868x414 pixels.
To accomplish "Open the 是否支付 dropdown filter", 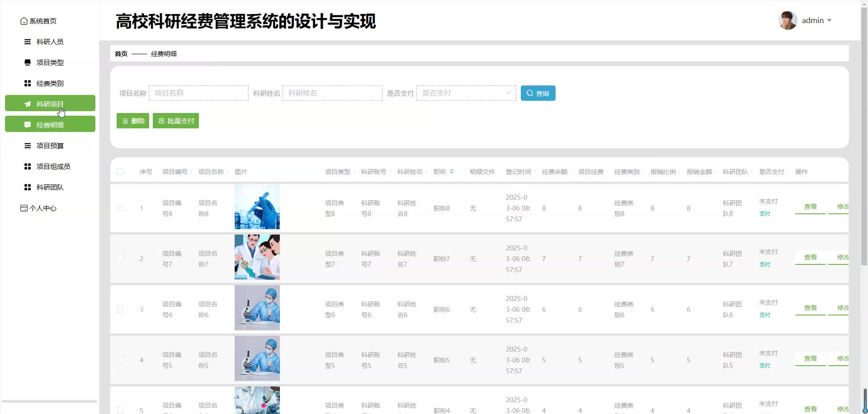I will 466,93.
